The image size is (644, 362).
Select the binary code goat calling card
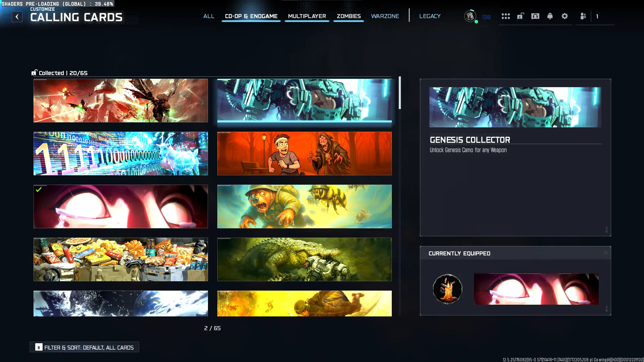[120, 154]
